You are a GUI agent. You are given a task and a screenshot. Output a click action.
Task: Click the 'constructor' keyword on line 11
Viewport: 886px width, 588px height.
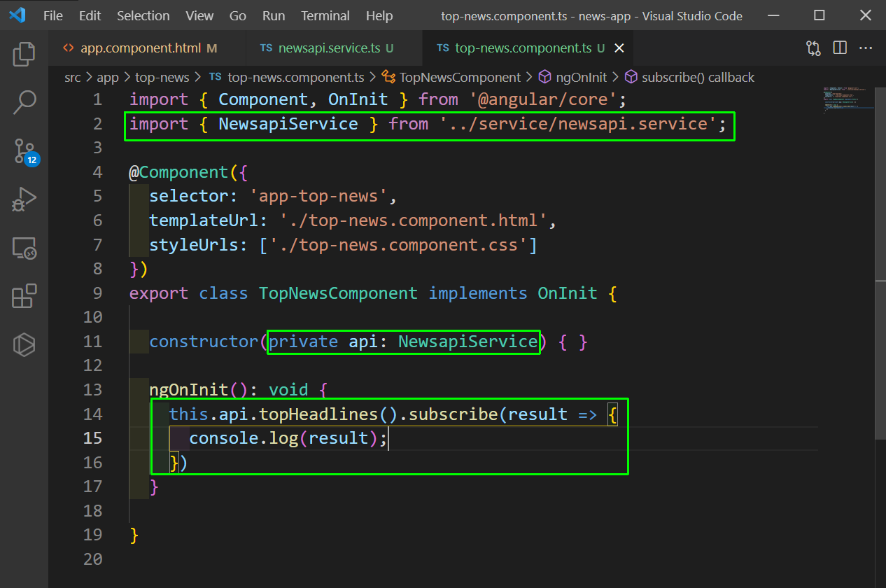coord(204,342)
